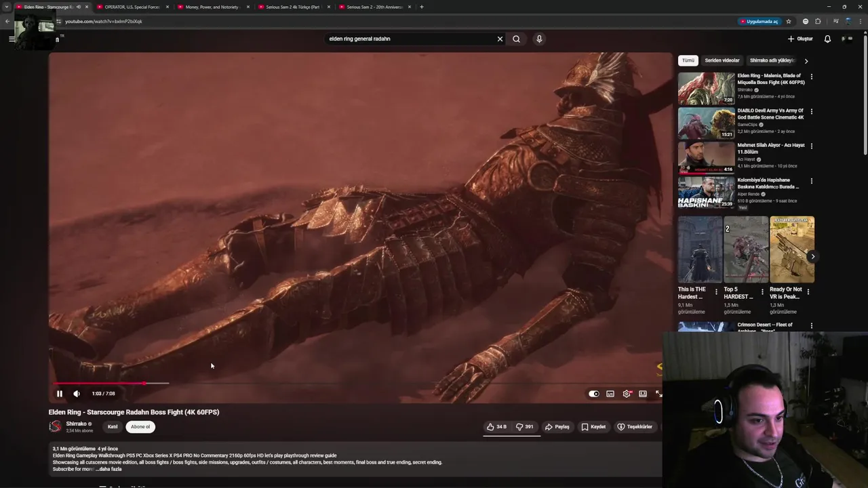The height and width of the screenshot is (488, 868).
Task: Open the browser extensions puzzle icon
Action: (818, 21)
